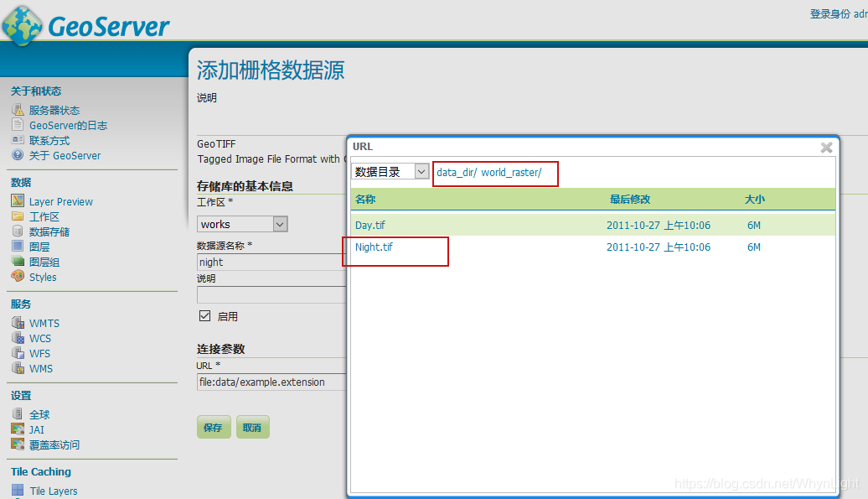Open the 工作区 works dropdown
The image size is (868, 499).
pyautogui.click(x=242, y=224)
